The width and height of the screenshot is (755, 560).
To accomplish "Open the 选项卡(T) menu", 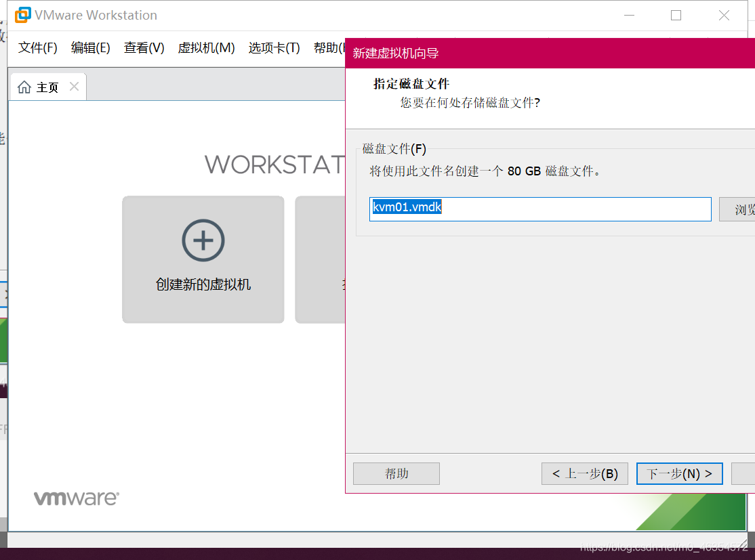I will (274, 47).
